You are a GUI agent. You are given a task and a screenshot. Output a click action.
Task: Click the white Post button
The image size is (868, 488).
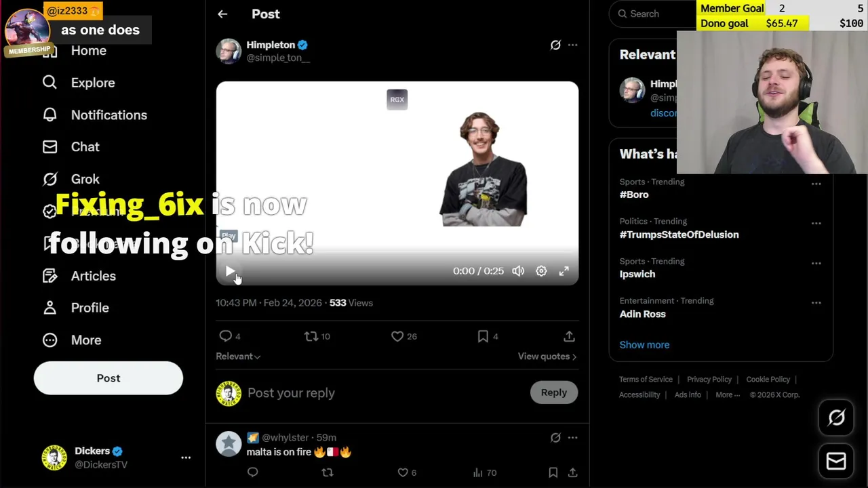[108, 378]
